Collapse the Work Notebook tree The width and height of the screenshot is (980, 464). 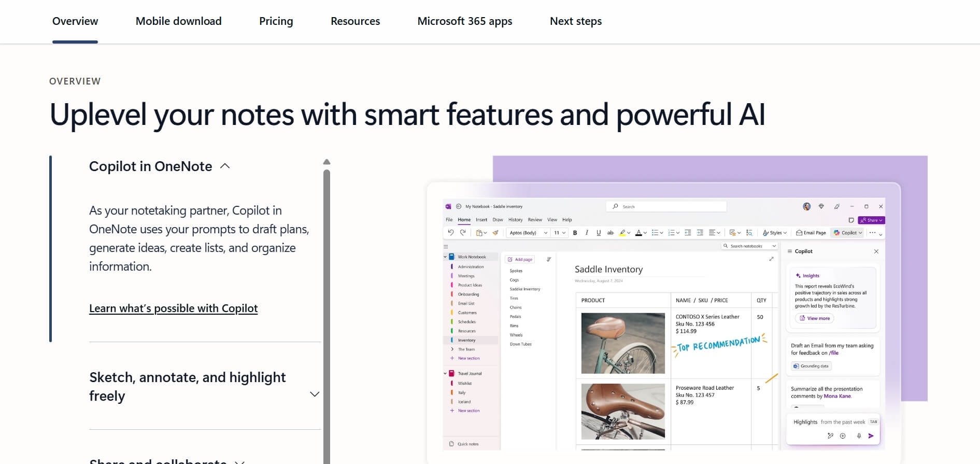[x=445, y=257]
